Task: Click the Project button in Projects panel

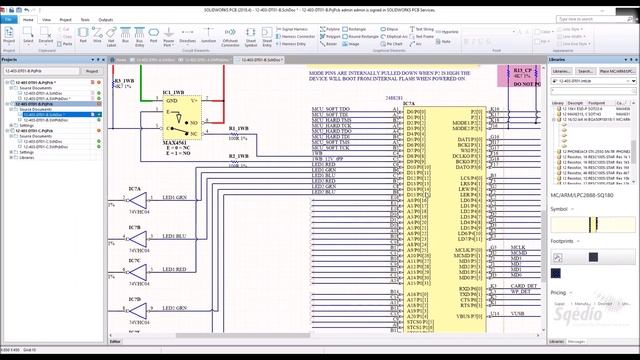Action: point(92,71)
